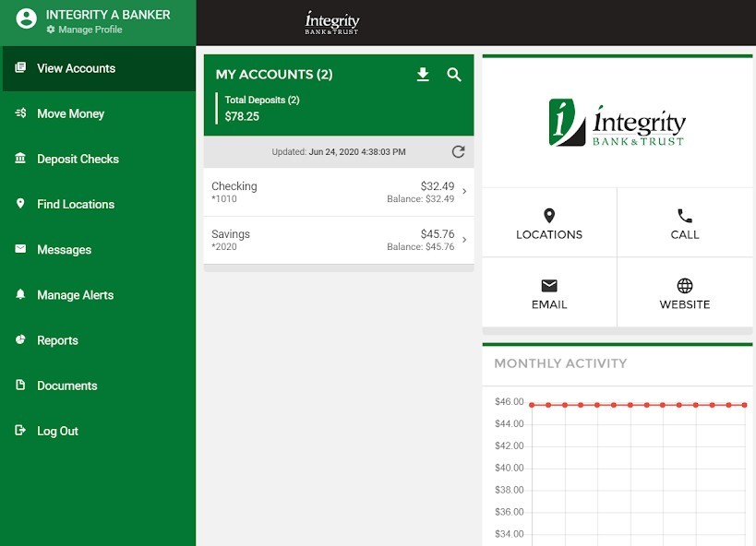Click the View Accounts newspaper icon

pos(20,67)
